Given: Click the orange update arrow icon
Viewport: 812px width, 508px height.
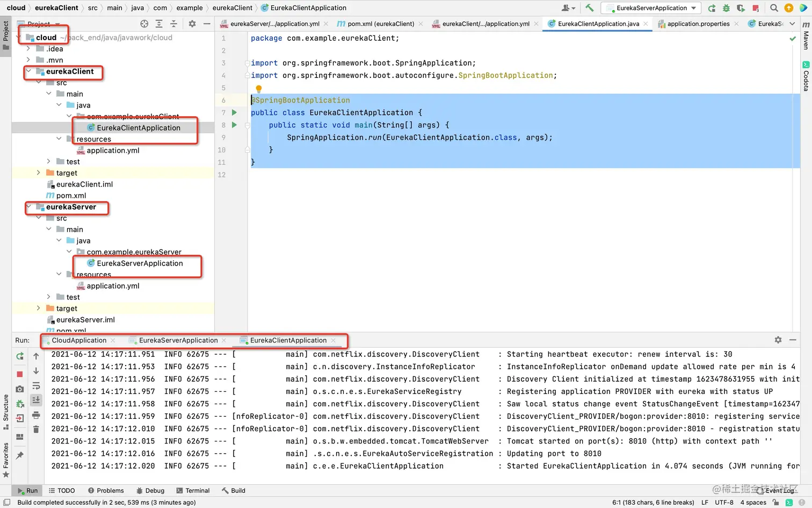Looking at the screenshot, I should [x=788, y=8].
